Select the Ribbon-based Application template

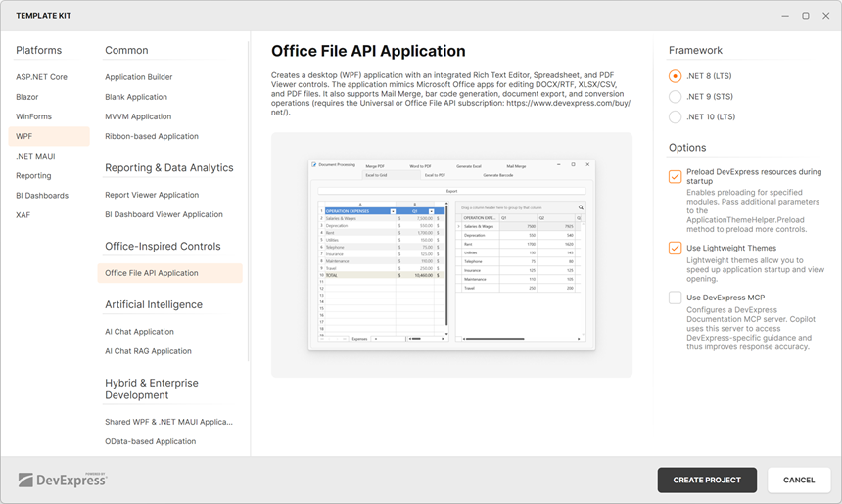click(x=169, y=136)
